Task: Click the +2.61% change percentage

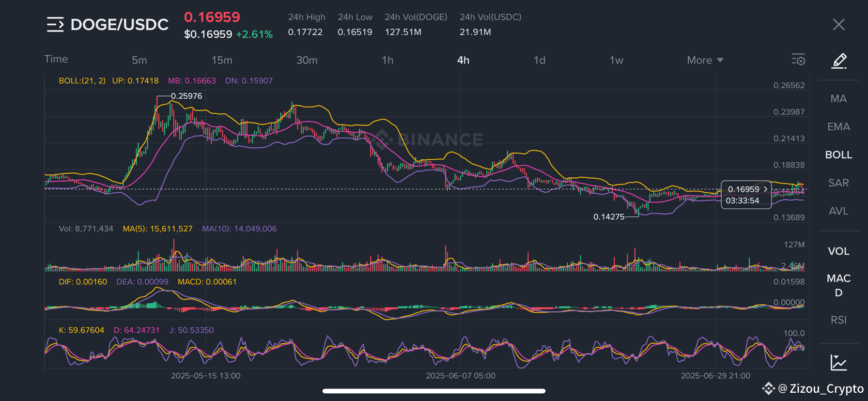Action: click(254, 34)
